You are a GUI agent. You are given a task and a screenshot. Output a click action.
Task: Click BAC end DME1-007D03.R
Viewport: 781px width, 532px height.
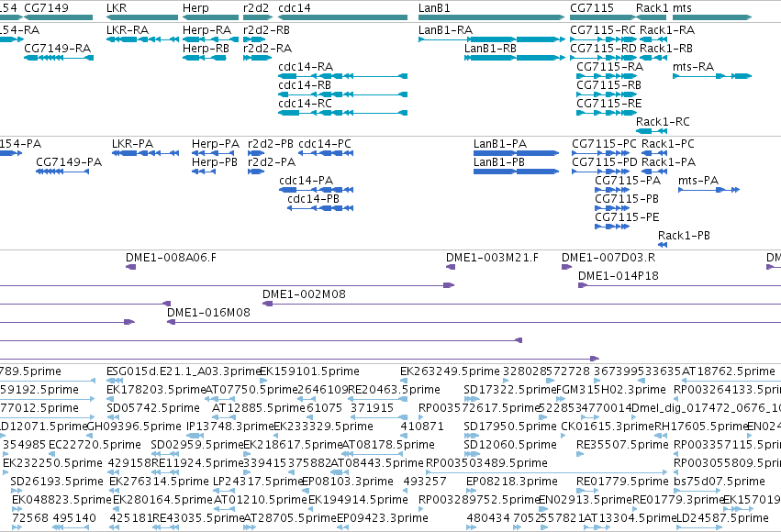pyautogui.click(x=567, y=267)
